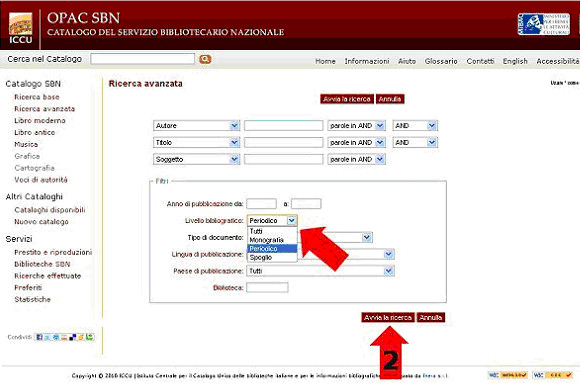Select 'Spoglio' in Livello bibliografico list
The width and height of the screenshot is (580, 383).
click(x=272, y=258)
